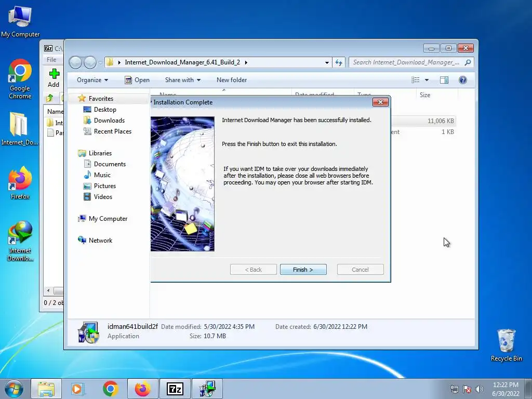This screenshot has height=399, width=532.
Task: Open the taskbar clock showing 12:22 PM
Action: [x=506, y=389]
